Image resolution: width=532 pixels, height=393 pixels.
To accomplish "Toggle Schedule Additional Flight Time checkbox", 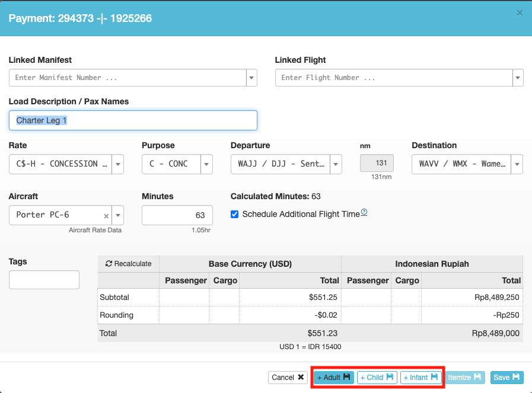I will (234, 215).
